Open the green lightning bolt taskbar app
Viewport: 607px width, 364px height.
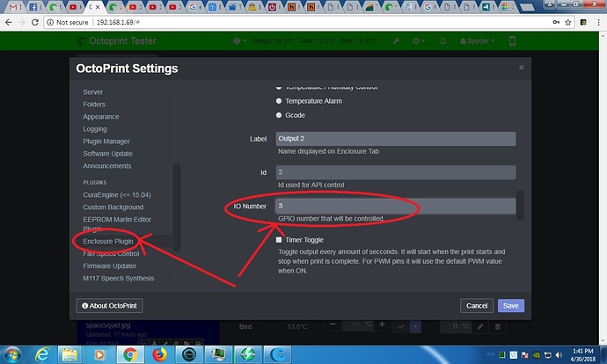tap(248, 354)
